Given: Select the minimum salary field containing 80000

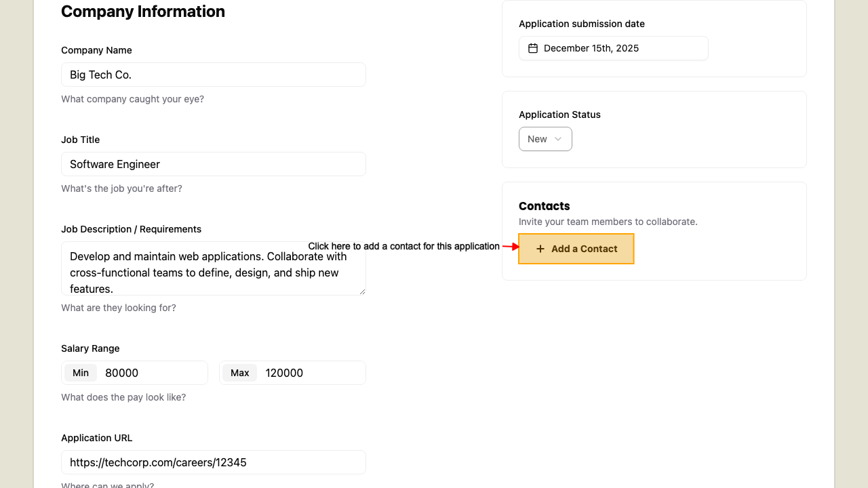Looking at the screenshot, I should [x=153, y=373].
